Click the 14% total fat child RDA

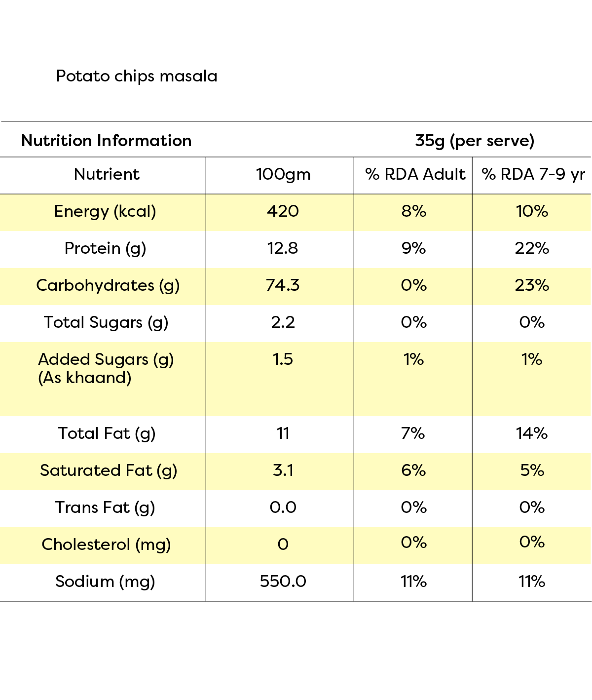coord(532,433)
